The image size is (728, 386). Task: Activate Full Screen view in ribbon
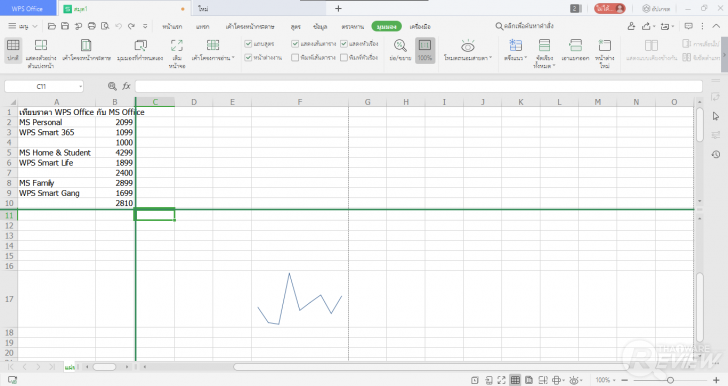177,53
